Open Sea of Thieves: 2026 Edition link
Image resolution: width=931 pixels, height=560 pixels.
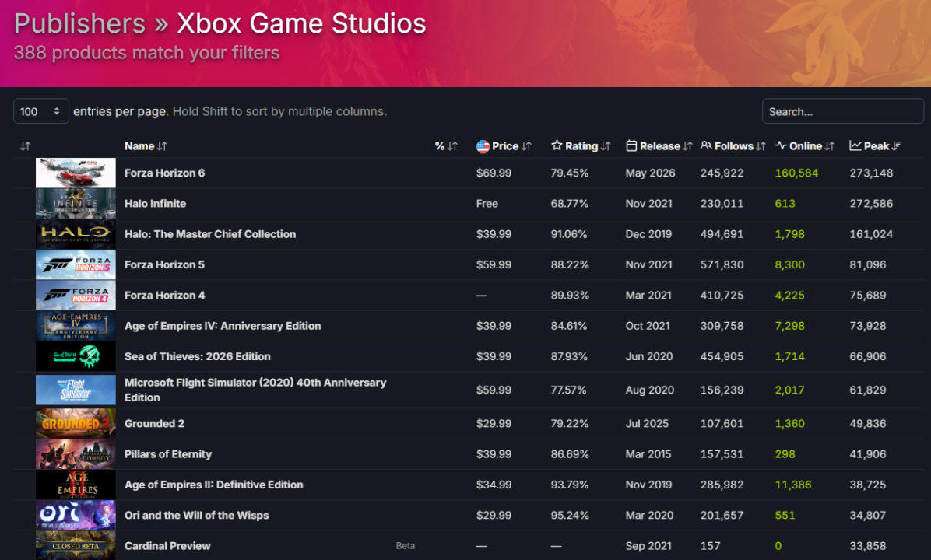[x=198, y=356]
